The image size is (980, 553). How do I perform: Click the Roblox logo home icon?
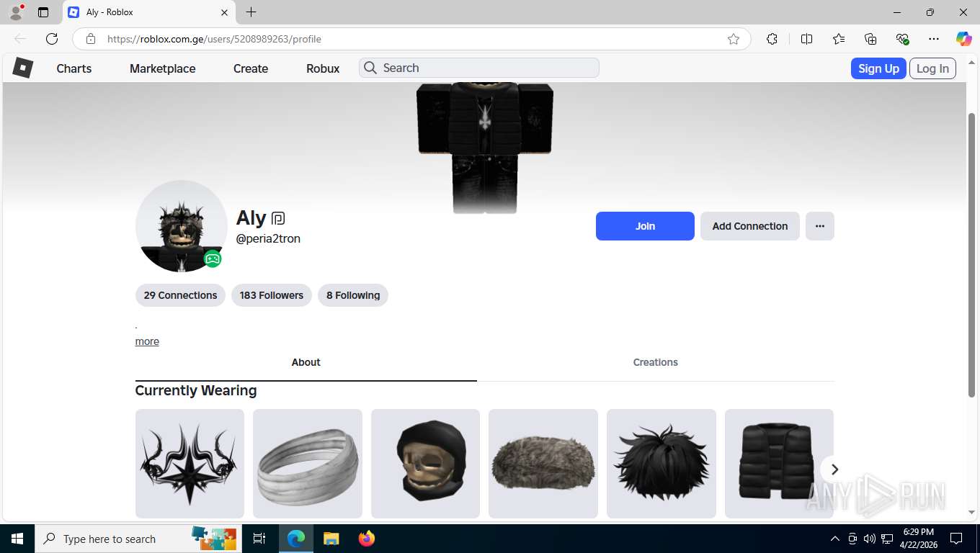tap(23, 68)
